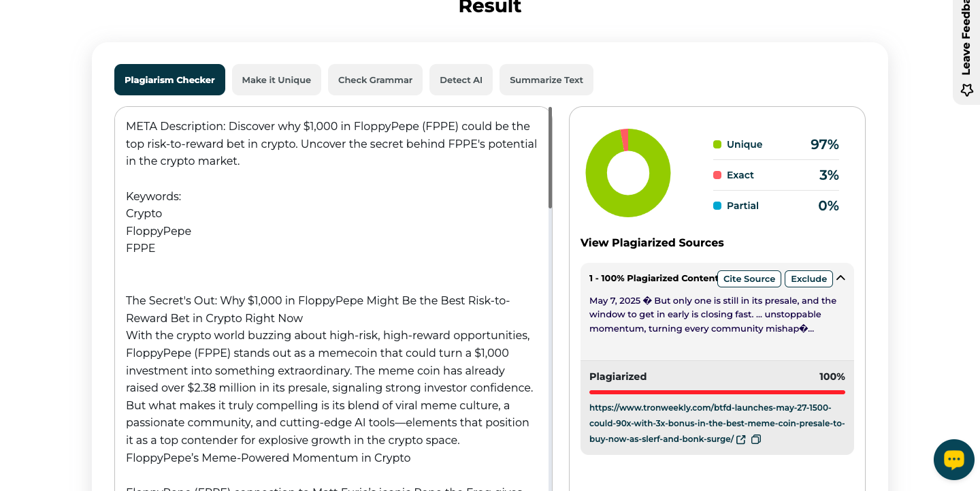The image size is (980, 491).
Task: Click the 'Plagiarized' label above red bar
Action: [618, 377]
